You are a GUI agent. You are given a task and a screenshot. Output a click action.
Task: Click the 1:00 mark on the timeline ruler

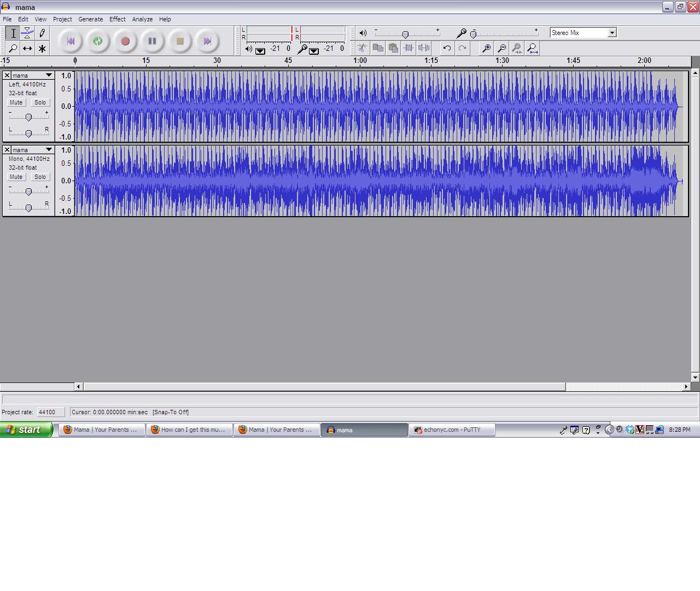tap(360, 61)
